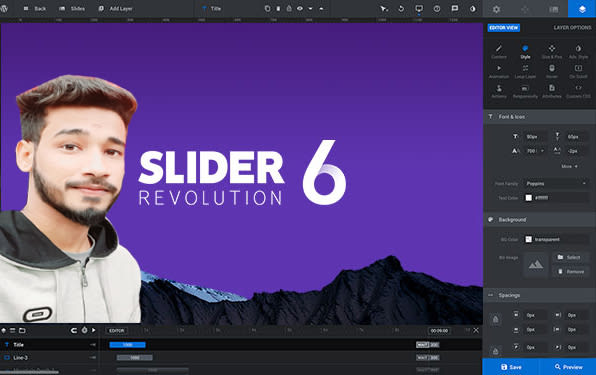Duplicate the selected layer with the copy icon
This screenshot has width=596, height=375.
[x=268, y=8]
